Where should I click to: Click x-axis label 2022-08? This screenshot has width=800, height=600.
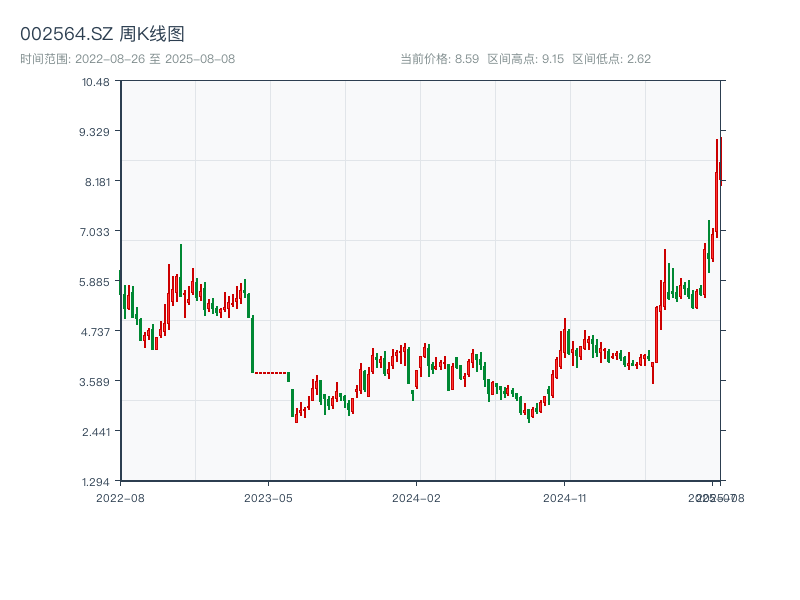120,498
